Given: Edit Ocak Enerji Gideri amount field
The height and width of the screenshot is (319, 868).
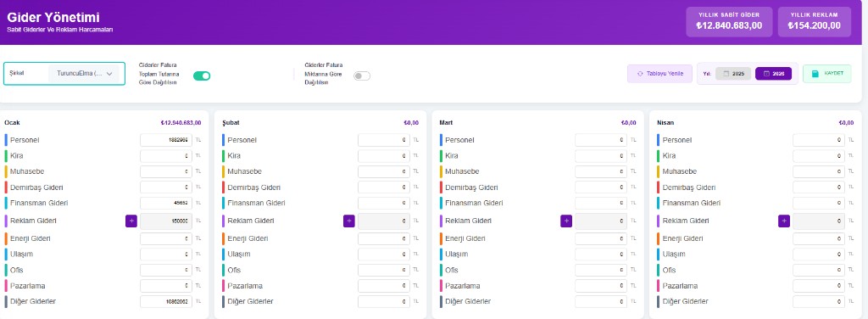Looking at the screenshot, I should coord(166,238).
